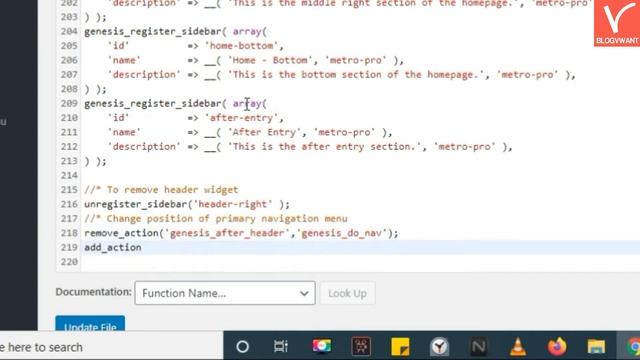Open Sticky Notes from the taskbar

(400, 347)
